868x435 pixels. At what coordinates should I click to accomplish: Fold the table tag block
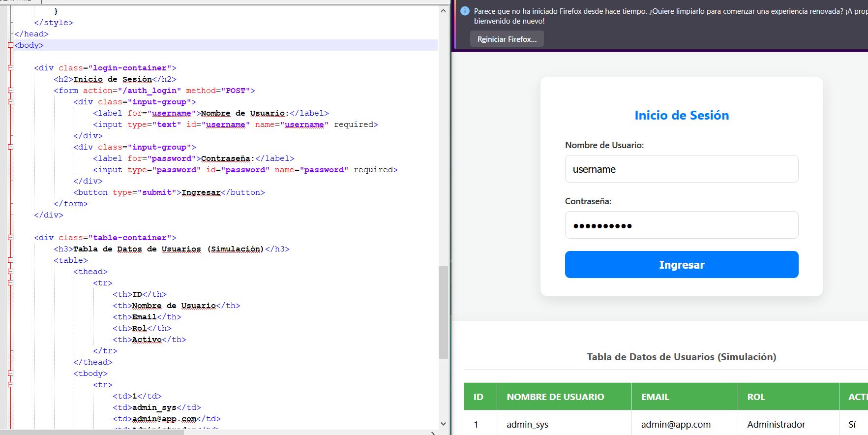(10, 260)
